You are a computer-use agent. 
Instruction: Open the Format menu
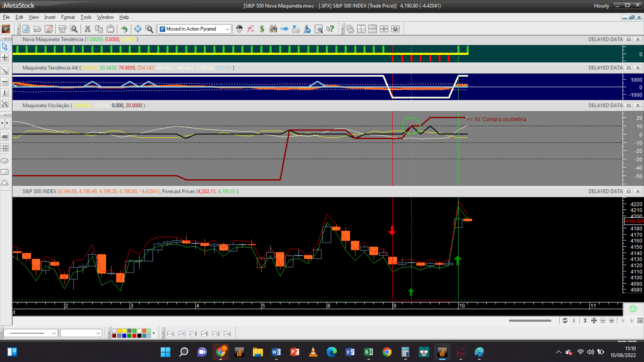pos(67,17)
